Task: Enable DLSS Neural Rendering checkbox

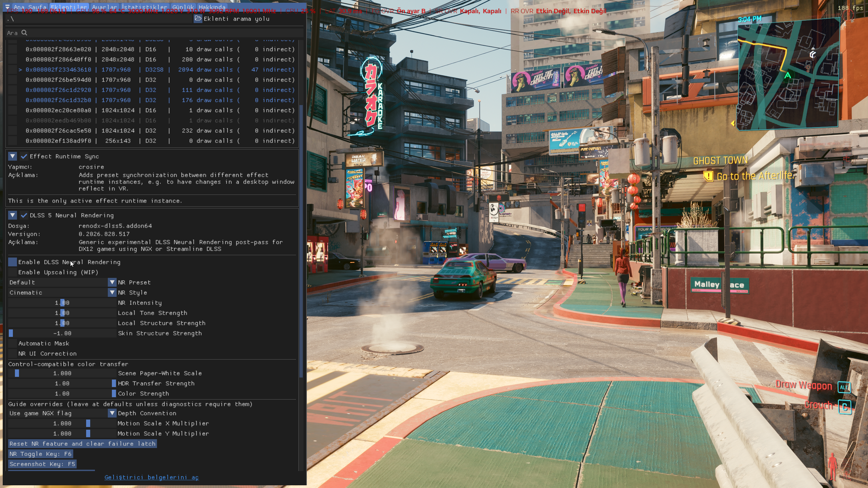Action: [x=13, y=262]
